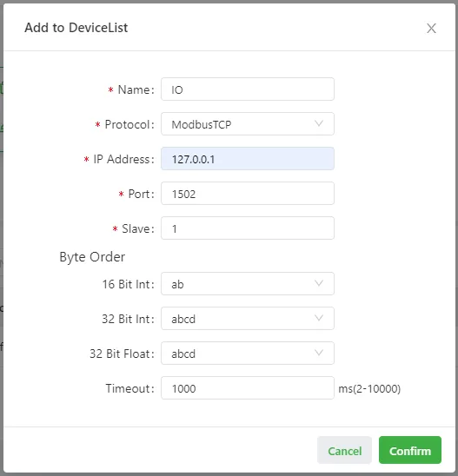Click the 16 Bit Int label
Image resolution: width=458 pixels, height=476 pixels.
(128, 284)
